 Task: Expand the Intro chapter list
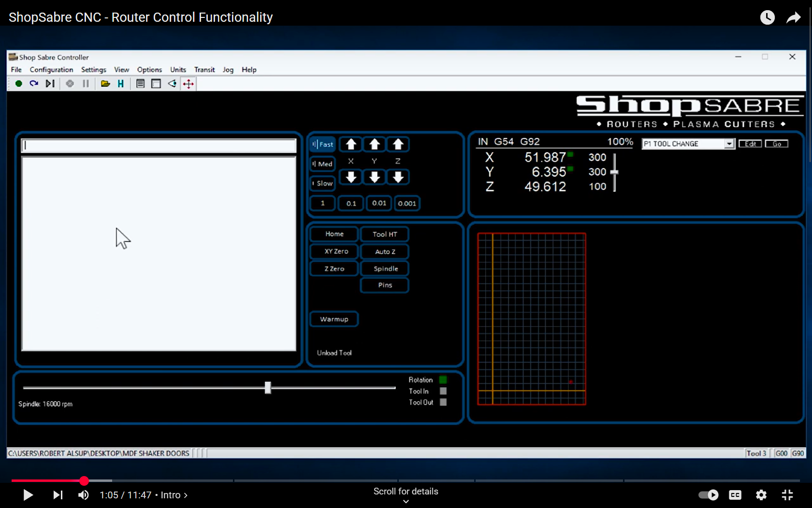tap(174, 495)
